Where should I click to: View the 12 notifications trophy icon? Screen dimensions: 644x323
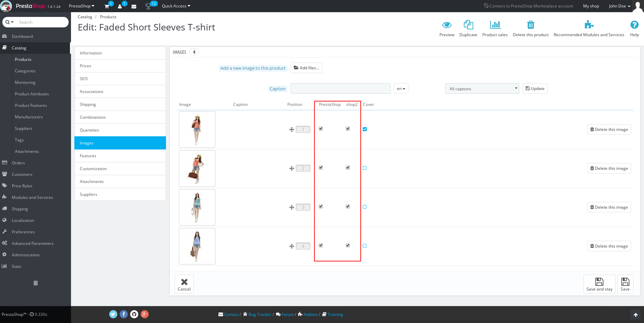pyautogui.click(x=148, y=5)
